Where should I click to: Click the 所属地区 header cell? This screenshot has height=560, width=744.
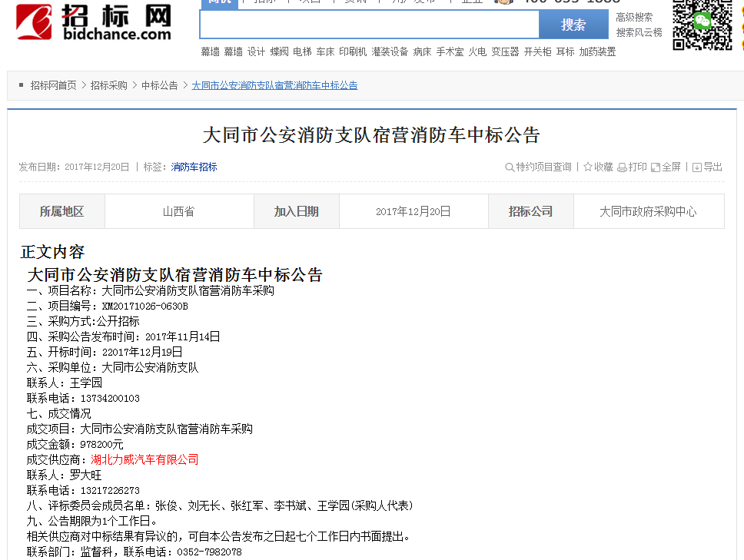tap(62, 211)
